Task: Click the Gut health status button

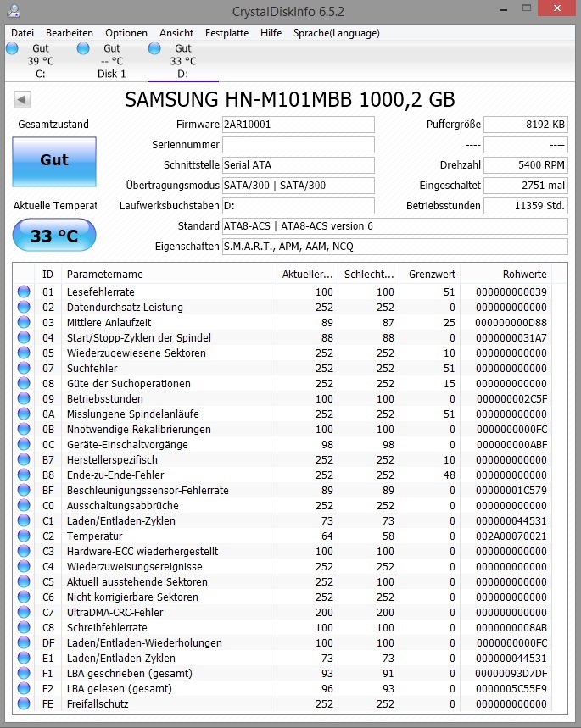Action: point(54,162)
